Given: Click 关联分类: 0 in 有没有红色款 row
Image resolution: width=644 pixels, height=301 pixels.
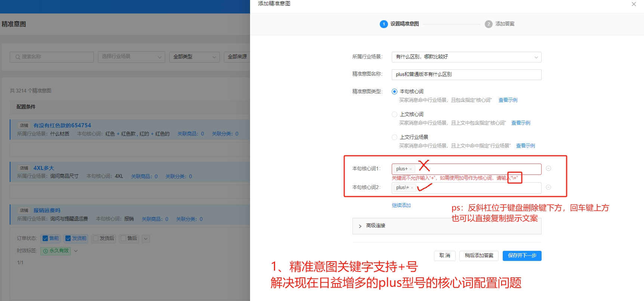Looking at the screenshot, I should point(225,134).
